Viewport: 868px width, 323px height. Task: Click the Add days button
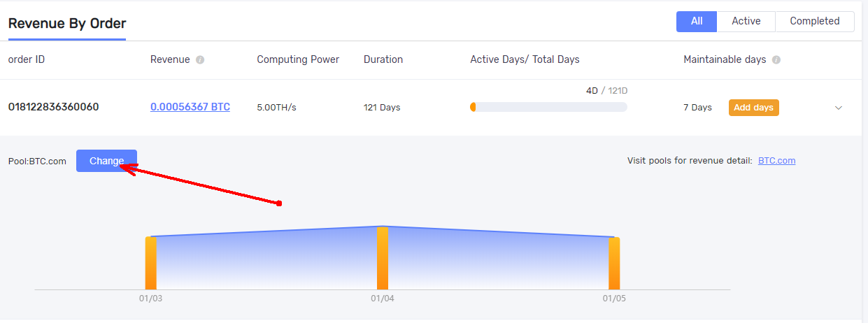753,108
